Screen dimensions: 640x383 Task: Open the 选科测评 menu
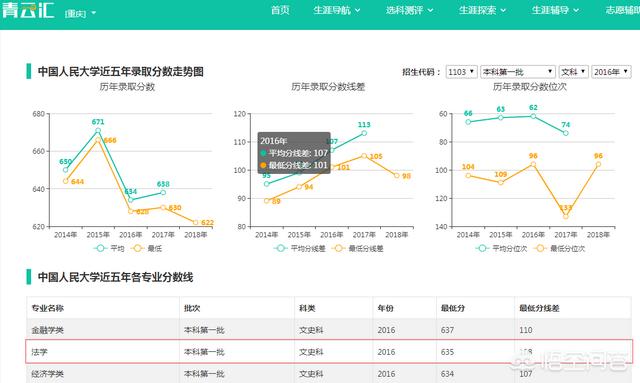point(409,10)
